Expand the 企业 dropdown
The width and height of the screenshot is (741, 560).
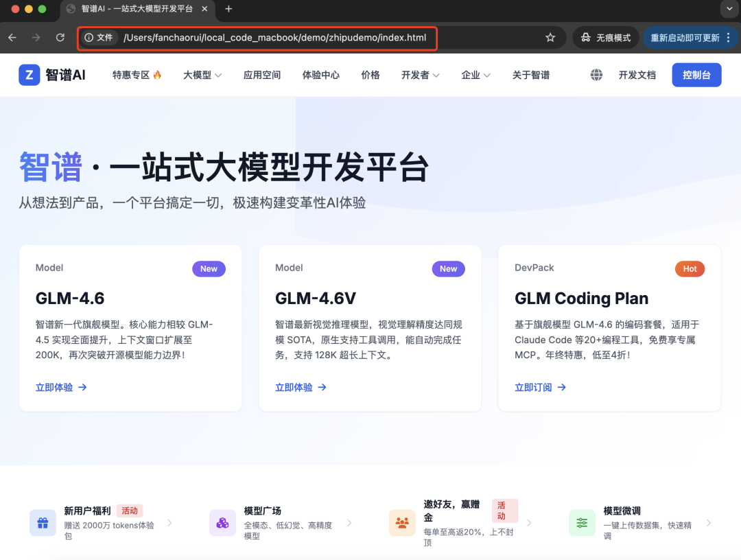tap(475, 75)
